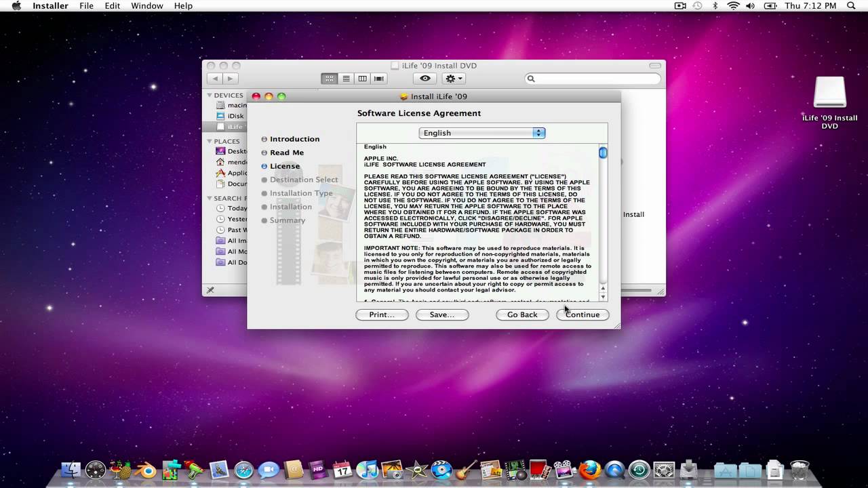Launch Safari from the Dock
Screen dimensions: 868x488
click(x=243, y=470)
